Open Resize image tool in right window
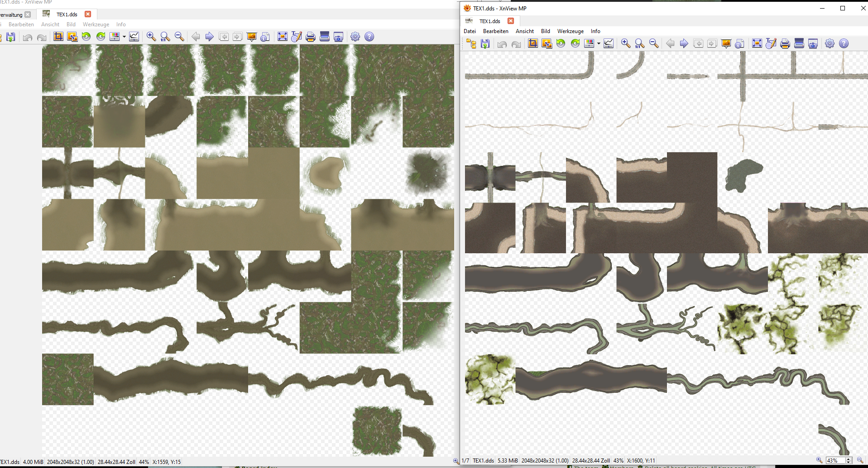The image size is (868, 468). tap(547, 43)
